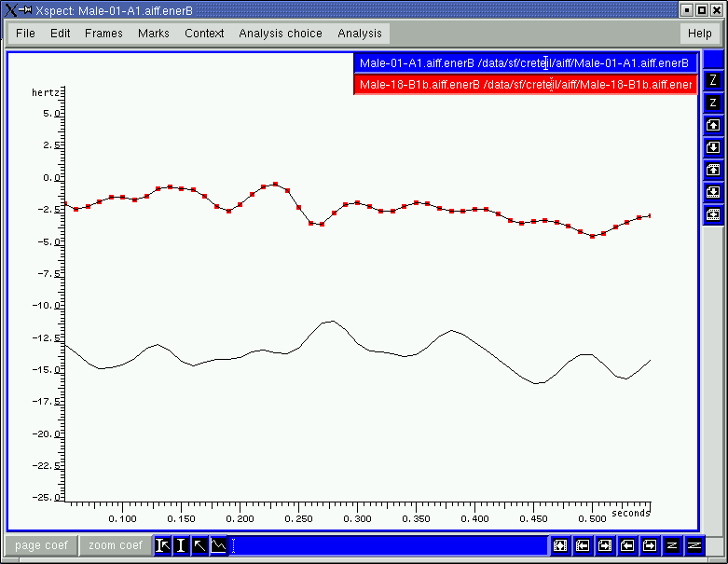Click the plain page down-arrow icon
The image size is (728, 564).
point(713,147)
